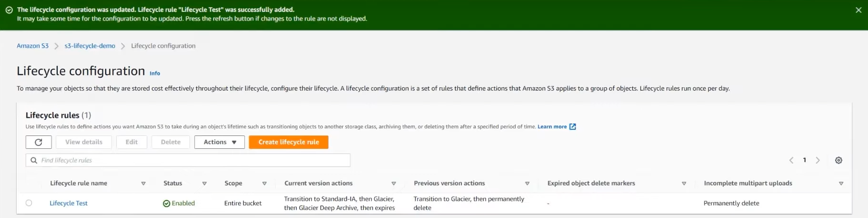Sort by Previous version actions arrow
Viewport: 868px width, 218px height.
tap(527, 184)
